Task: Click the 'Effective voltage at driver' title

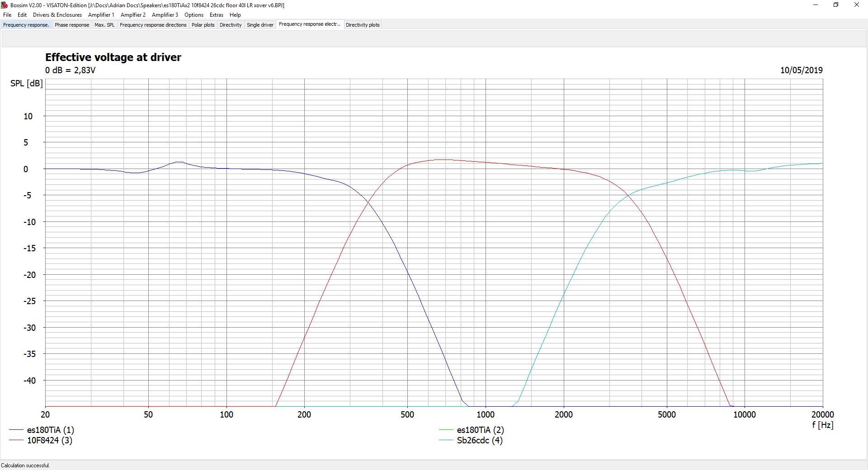Action: 113,57
